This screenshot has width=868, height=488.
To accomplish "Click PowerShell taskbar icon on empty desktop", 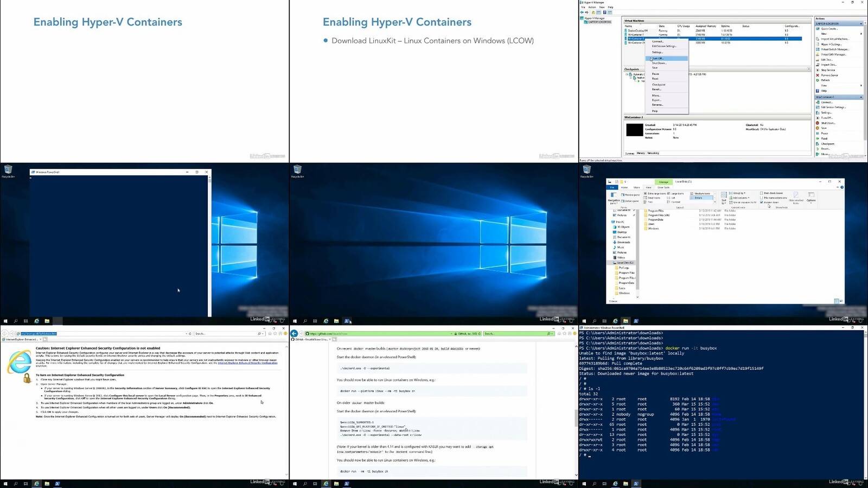I will [347, 321].
